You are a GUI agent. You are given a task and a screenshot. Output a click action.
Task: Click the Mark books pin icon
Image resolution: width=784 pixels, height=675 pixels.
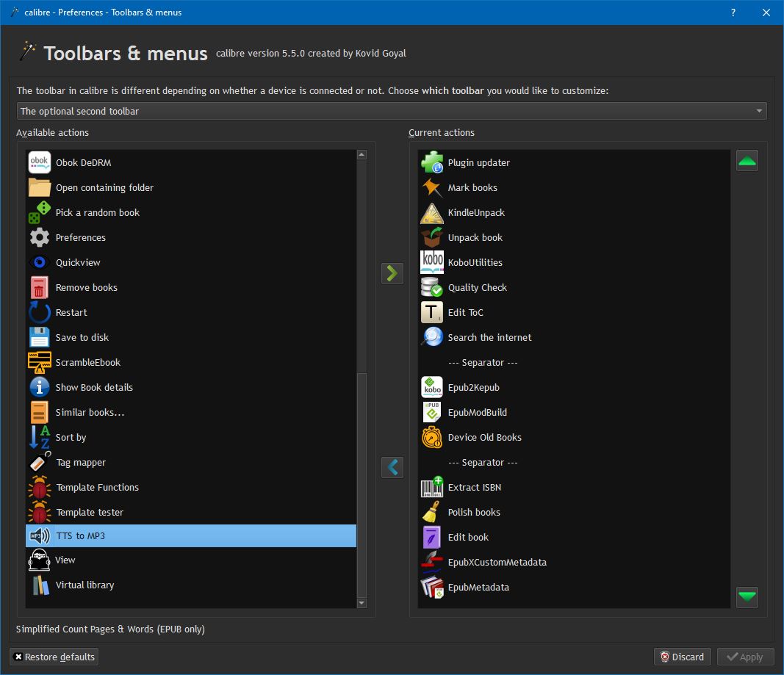pos(432,187)
